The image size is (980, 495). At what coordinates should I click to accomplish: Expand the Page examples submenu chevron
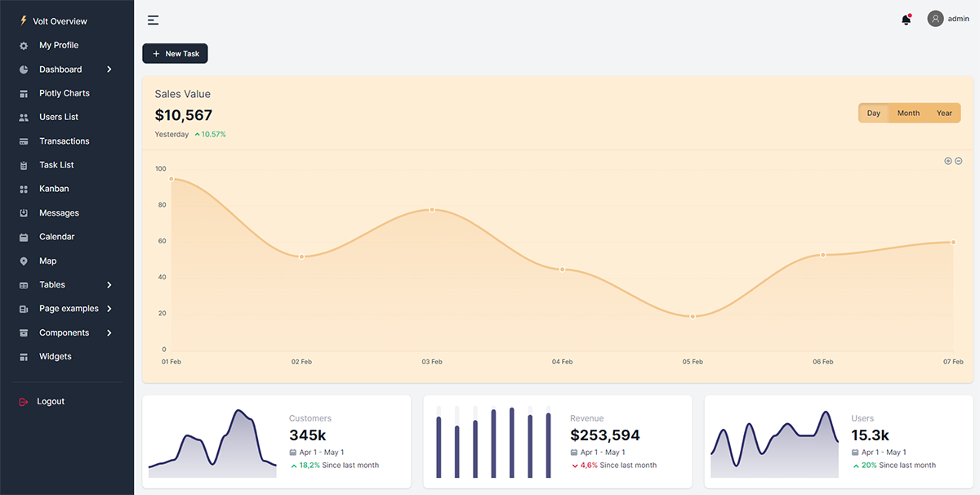[x=109, y=309]
